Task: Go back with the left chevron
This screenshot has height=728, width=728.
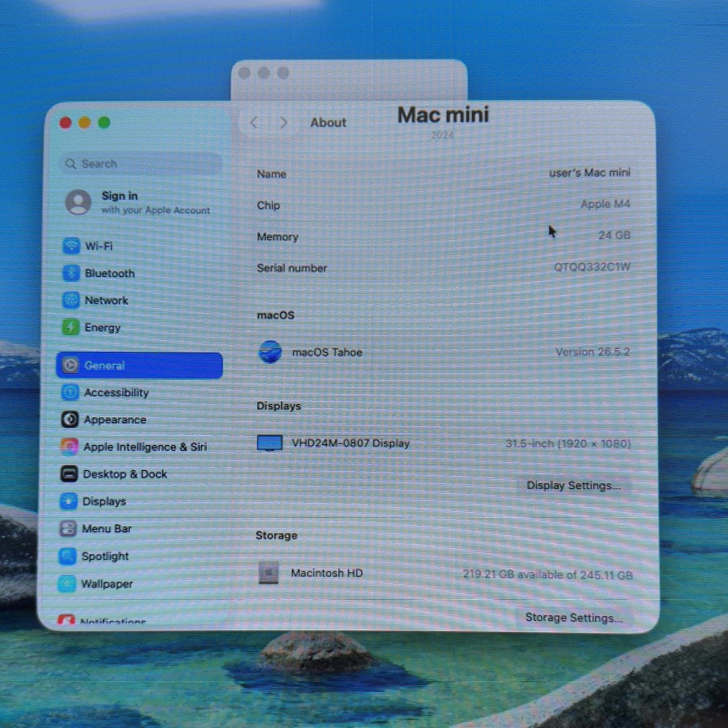Action: coord(254,123)
